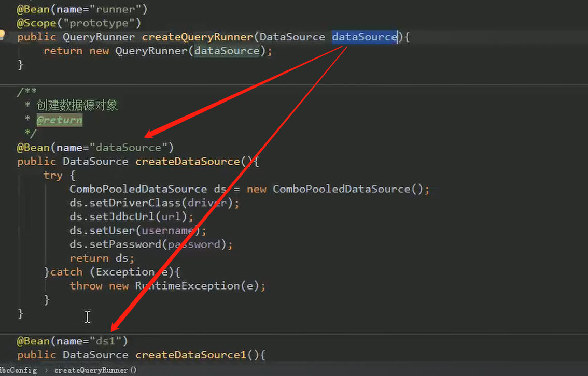Click the @return Javadoc tag
The image size is (588, 376).
[59, 120]
